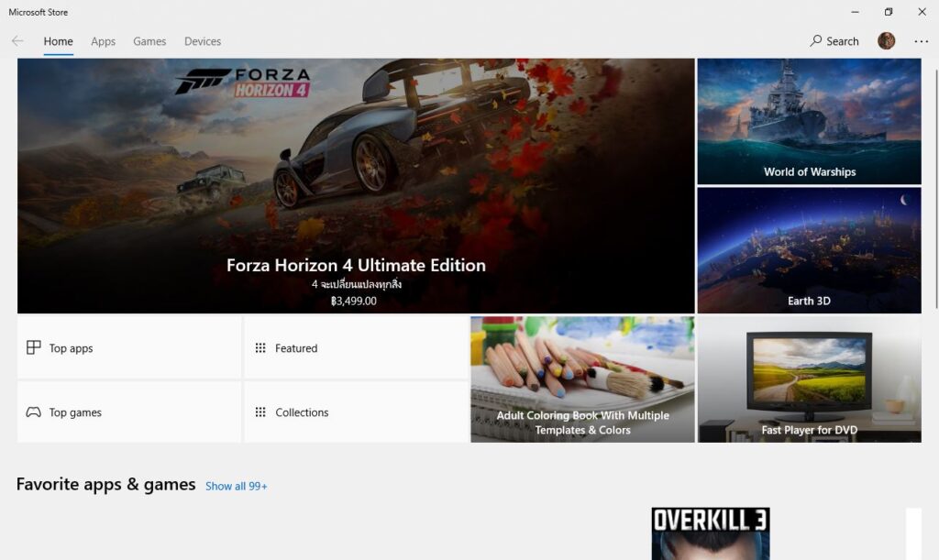
Task: Click the Top games controller icon
Action: [x=34, y=412]
